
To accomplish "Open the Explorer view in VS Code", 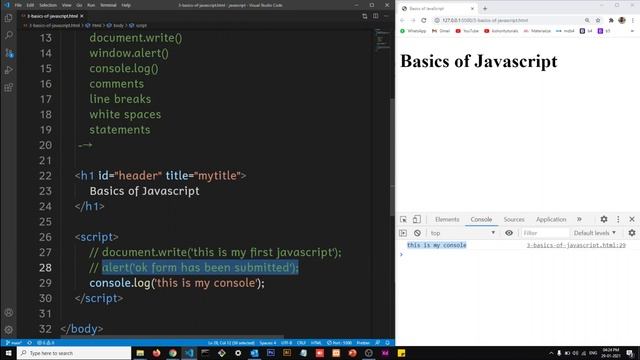I will point(9,18).
